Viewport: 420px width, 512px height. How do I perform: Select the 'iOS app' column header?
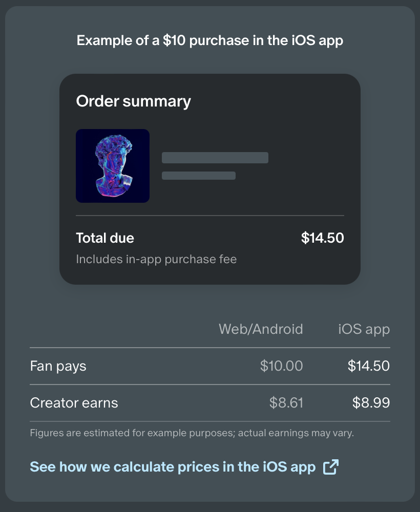click(364, 329)
